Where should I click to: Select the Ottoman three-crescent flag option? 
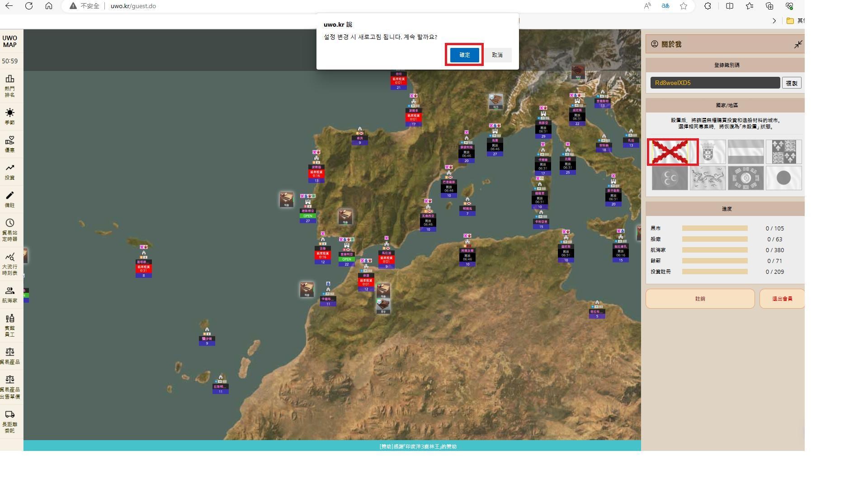click(x=670, y=178)
